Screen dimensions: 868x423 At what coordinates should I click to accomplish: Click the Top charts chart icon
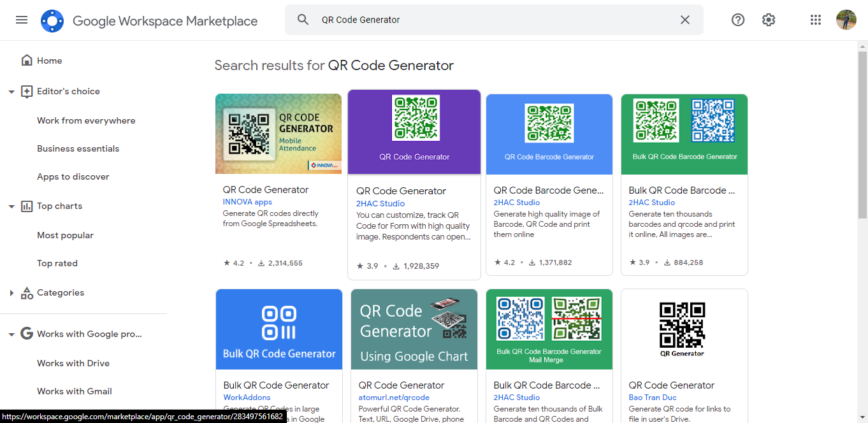pyautogui.click(x=27, y=206)
